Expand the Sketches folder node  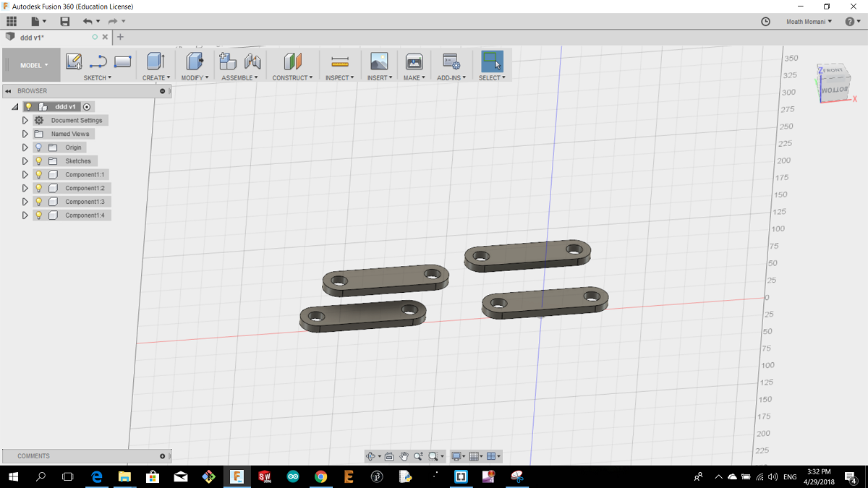pos(25,161)
